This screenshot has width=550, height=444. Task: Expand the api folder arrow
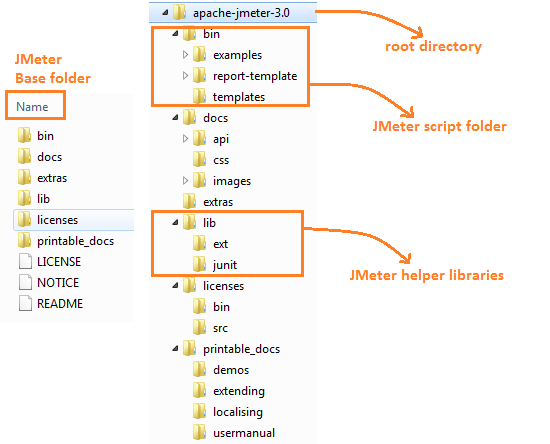186,139
